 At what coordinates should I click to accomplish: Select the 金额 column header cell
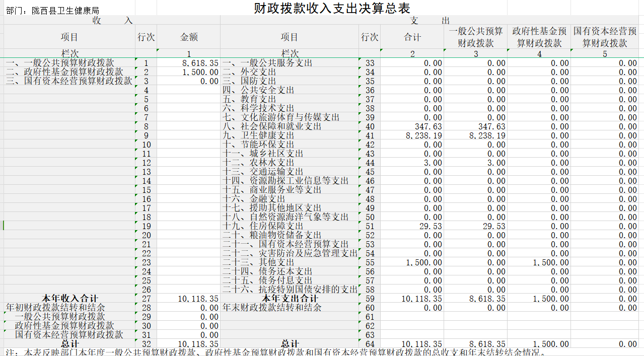pyautogui.click(x=188, y=37)
